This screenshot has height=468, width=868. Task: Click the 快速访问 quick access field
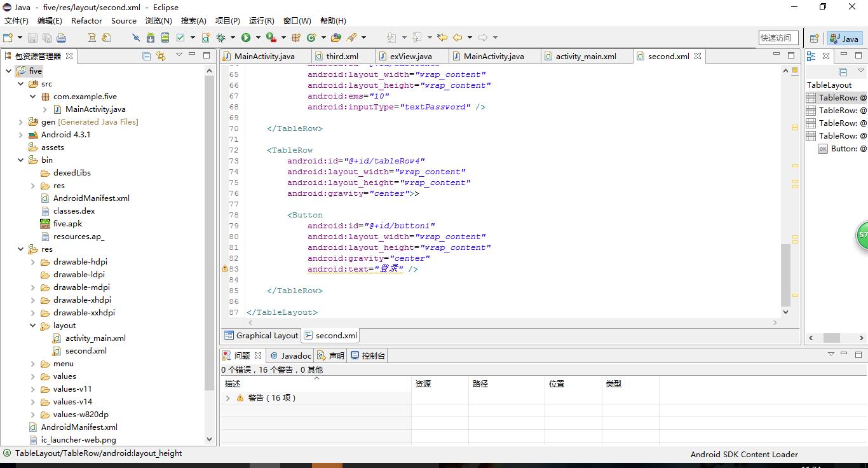(778, 38)
